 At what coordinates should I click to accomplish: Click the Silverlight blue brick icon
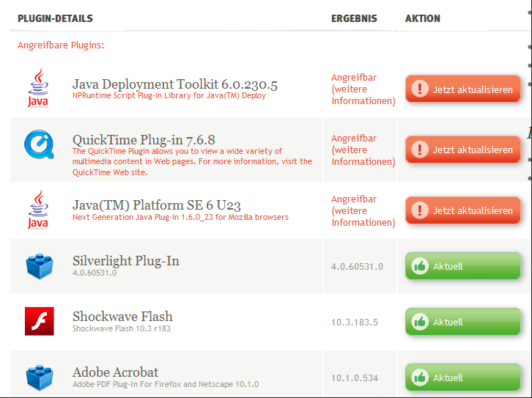click(40, 266)
